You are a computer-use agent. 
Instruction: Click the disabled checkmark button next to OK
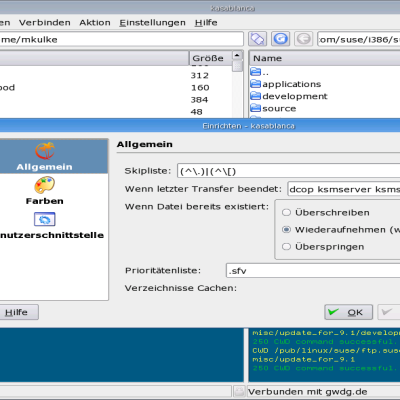389,312
